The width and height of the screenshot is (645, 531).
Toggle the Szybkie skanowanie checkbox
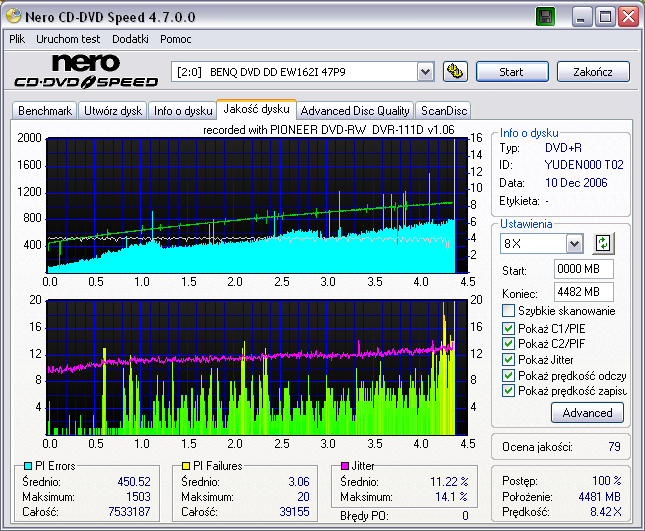(508, 311)
